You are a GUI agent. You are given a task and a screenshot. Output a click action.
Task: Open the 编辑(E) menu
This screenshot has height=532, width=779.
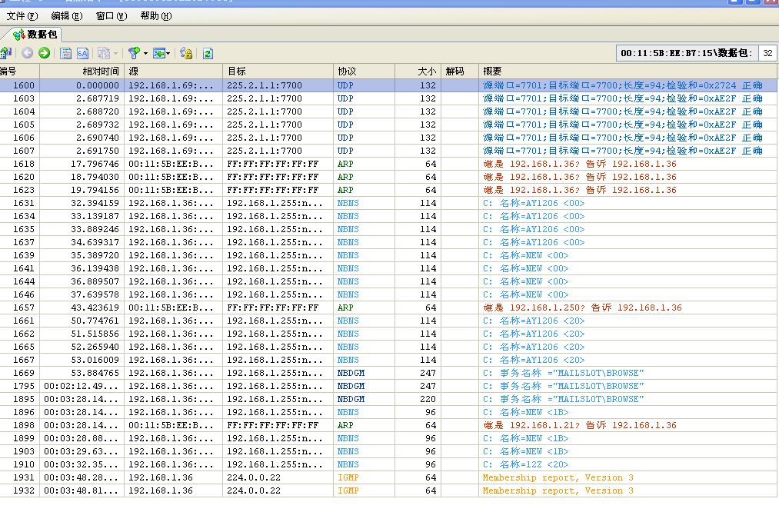pyautogui.click(x=66, y=15)
